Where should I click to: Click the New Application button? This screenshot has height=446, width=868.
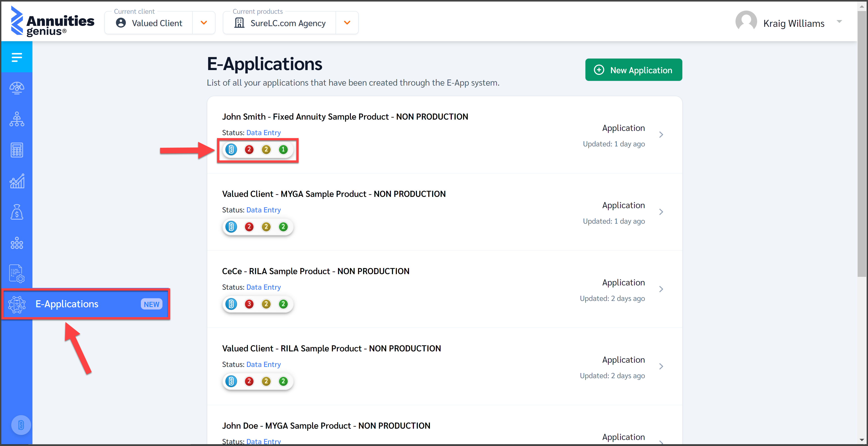pos(633,70)
